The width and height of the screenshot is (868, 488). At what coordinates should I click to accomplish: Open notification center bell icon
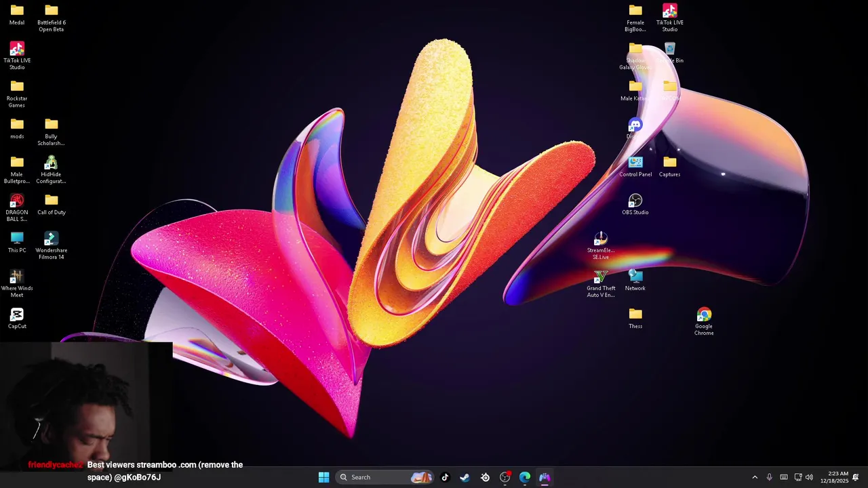856,477
